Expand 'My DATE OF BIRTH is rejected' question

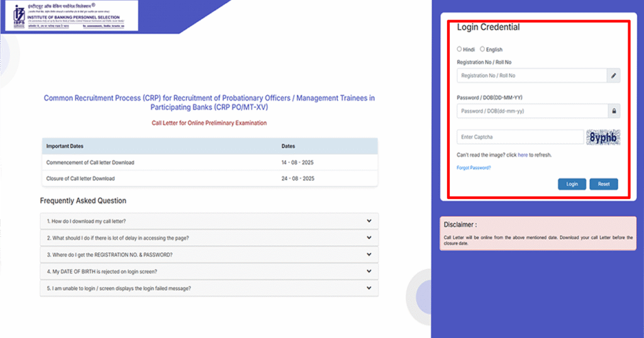[x=209, y=271]
